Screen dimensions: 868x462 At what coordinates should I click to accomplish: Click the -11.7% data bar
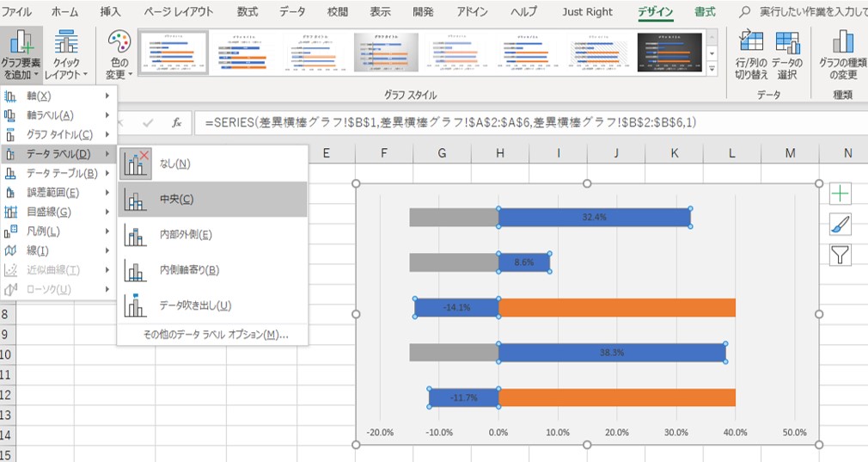[464, 397]
